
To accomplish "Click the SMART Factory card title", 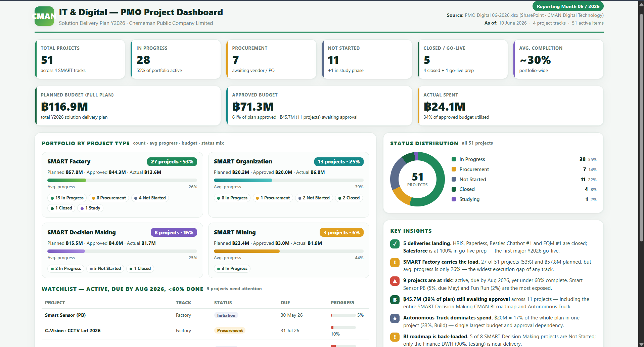I will [x=69, y=162].
